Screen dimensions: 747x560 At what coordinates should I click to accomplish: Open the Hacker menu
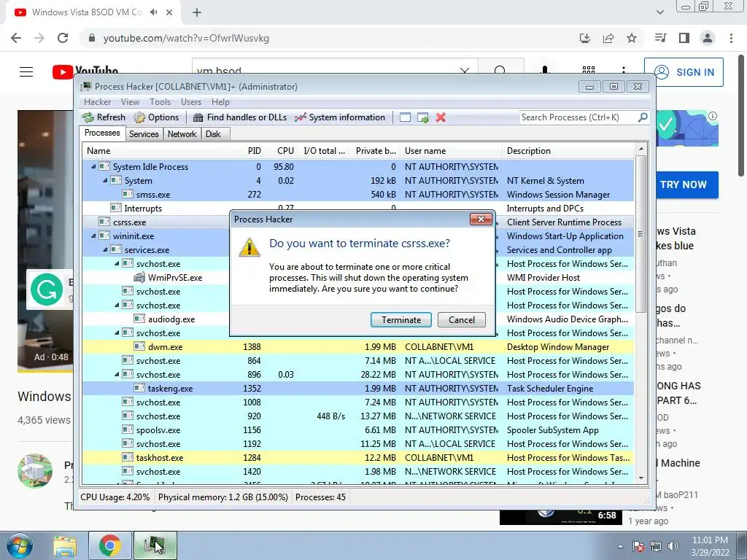pos(97,102)
